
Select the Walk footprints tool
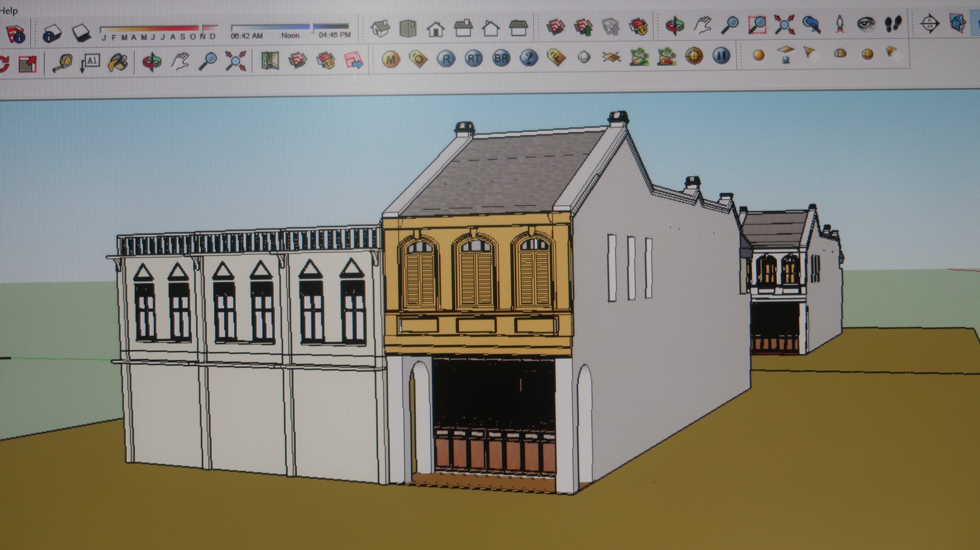tap(893, 24)
